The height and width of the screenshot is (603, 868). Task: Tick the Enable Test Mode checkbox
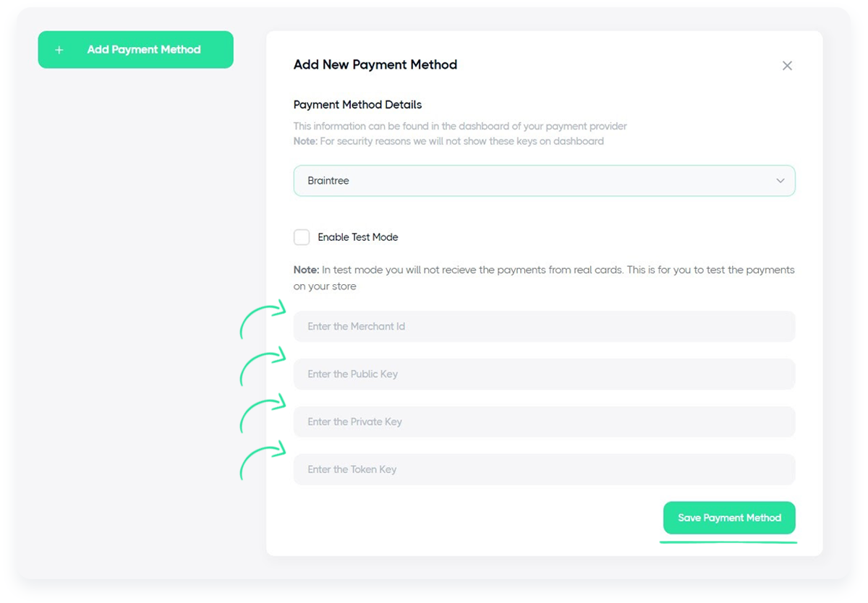tap(302, 237)
